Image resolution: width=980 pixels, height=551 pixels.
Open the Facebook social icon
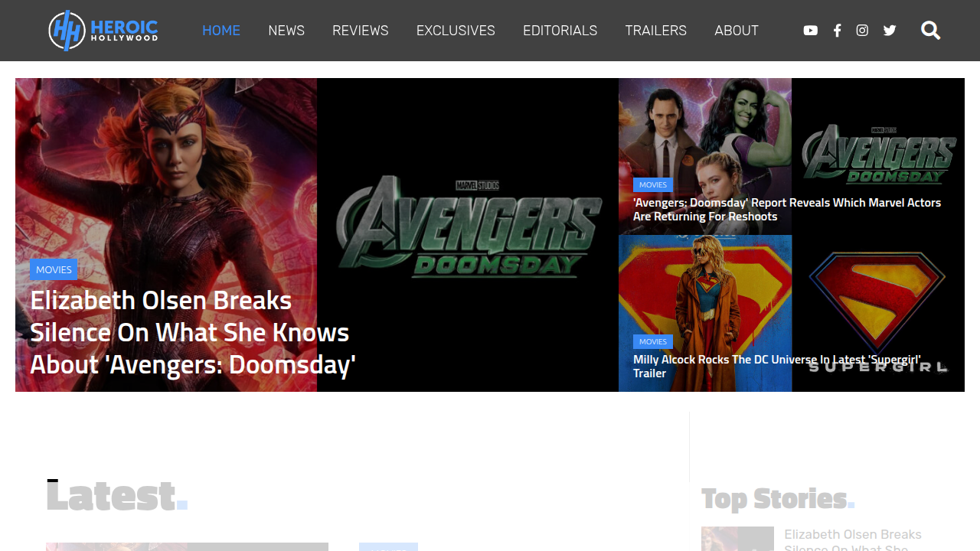838,31
